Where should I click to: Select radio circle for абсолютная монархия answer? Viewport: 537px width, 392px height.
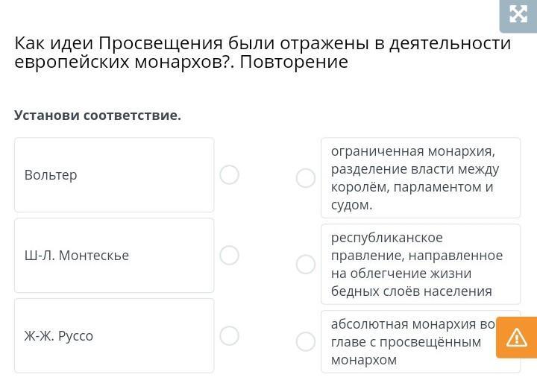tap(306, 342)
